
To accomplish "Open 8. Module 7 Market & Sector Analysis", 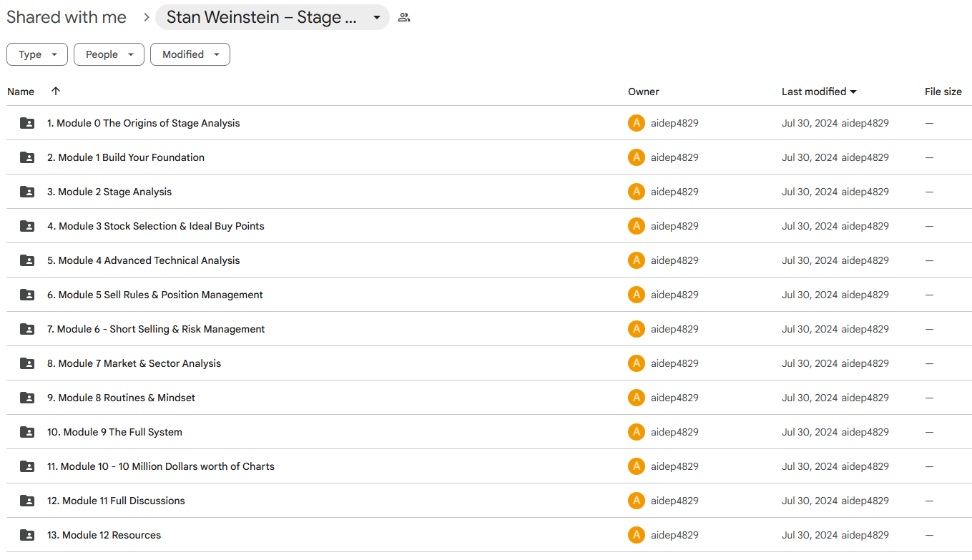I will click(134, 363).
